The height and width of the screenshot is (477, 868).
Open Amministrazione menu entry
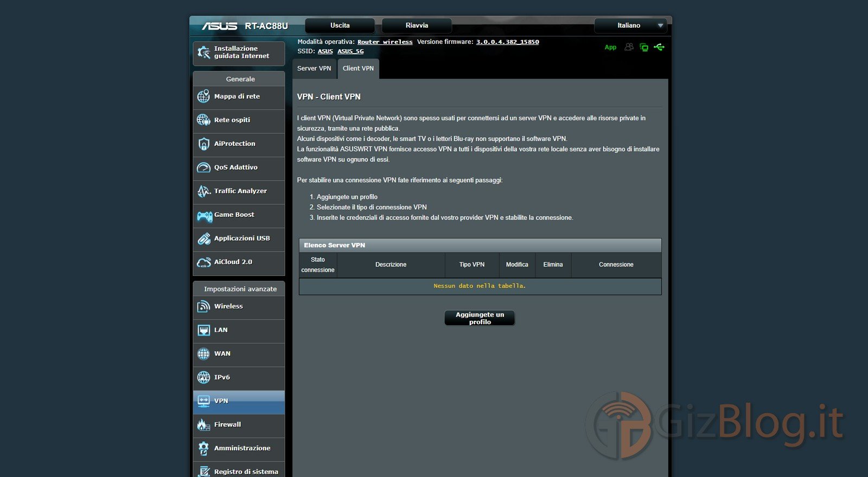point(239,448)
